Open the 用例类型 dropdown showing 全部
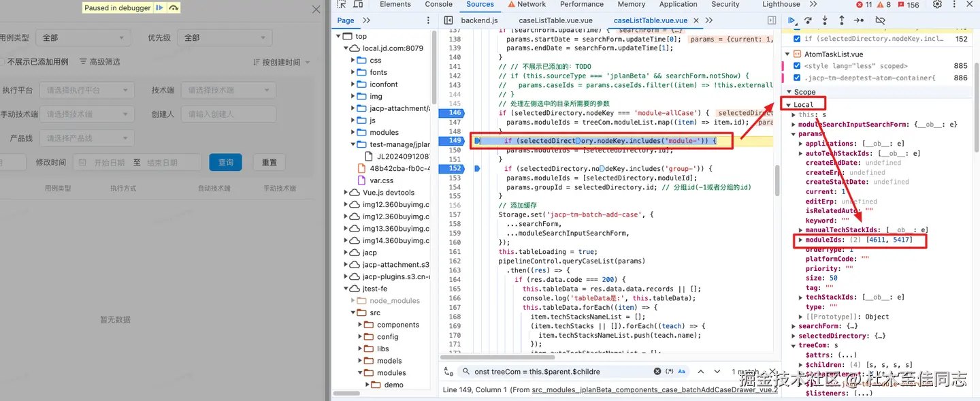The width and height of the screenshot is (980, 401). pos(83,38)
